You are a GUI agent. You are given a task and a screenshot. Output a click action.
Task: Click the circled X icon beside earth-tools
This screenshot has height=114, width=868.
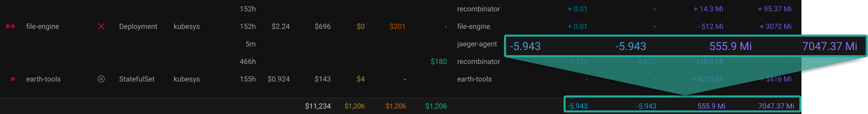[101, 79]
